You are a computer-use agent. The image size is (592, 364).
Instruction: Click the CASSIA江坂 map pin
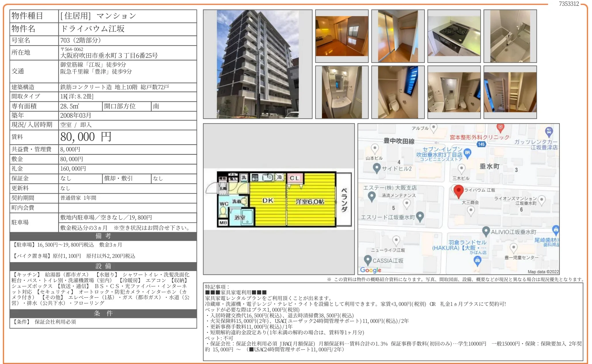(368, 260)
